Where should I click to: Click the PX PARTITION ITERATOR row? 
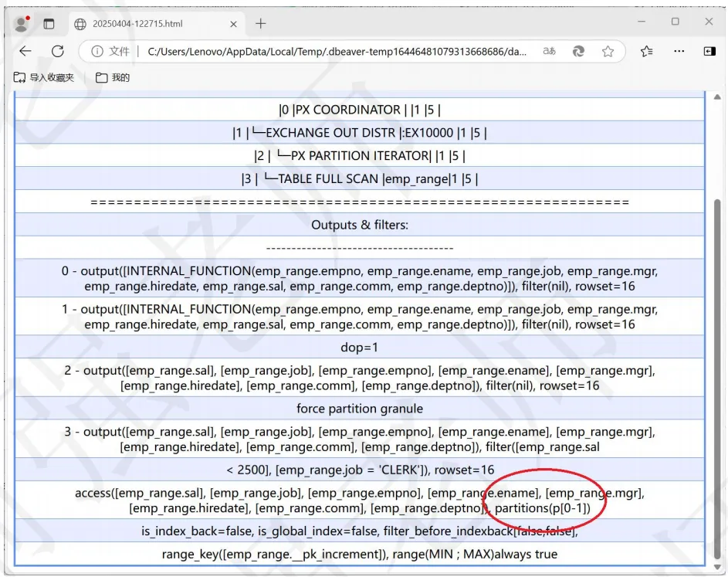click(359, 155)
